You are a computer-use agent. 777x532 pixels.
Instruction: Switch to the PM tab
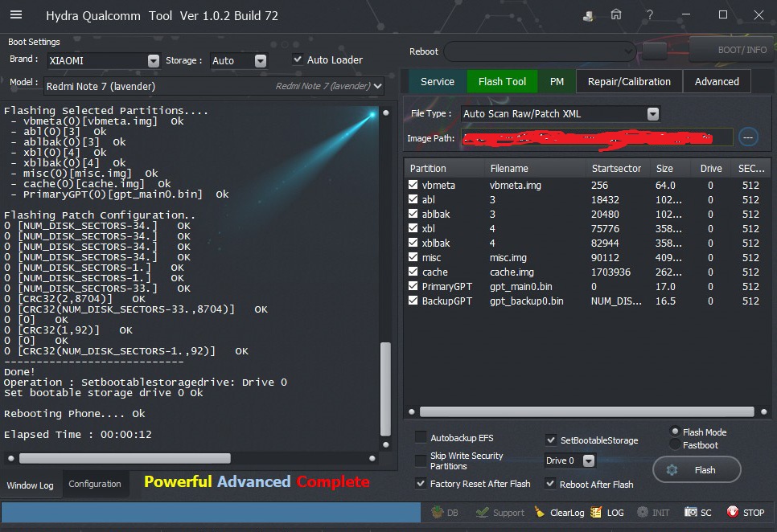(557, 82)
